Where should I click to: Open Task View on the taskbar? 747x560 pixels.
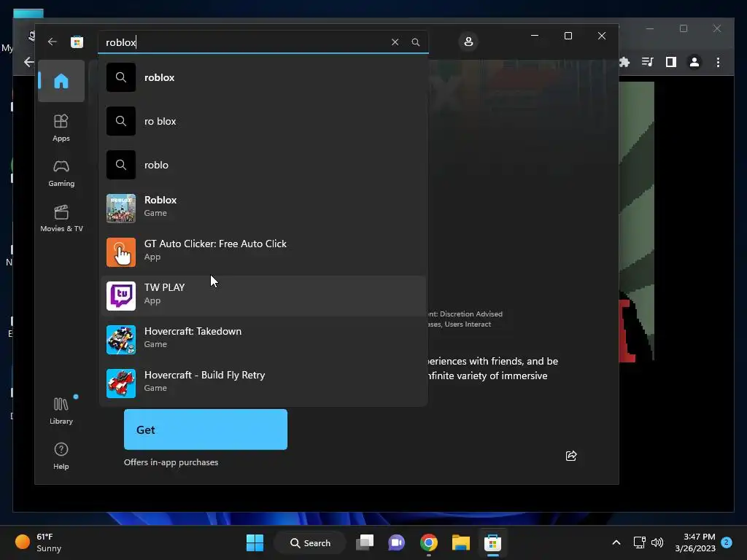365,542
